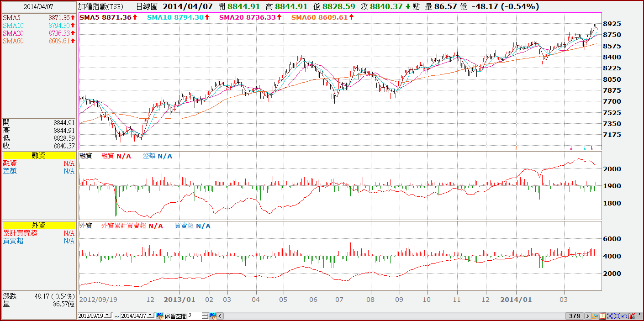The width and height of the screenshot is (644, 321).
Task: Click the blue undo arrow icon
Action: point(624,316)
